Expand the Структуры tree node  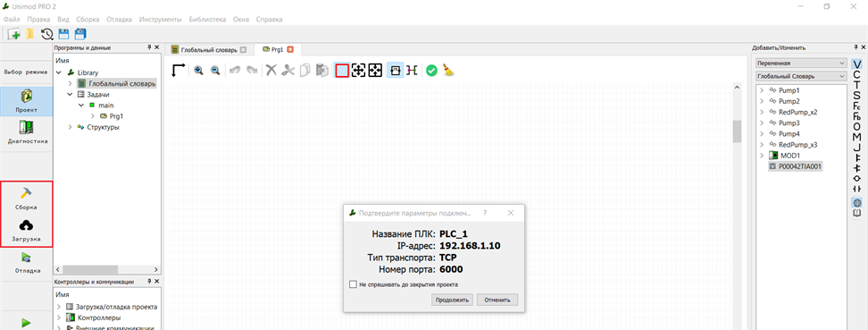(71, 127)
